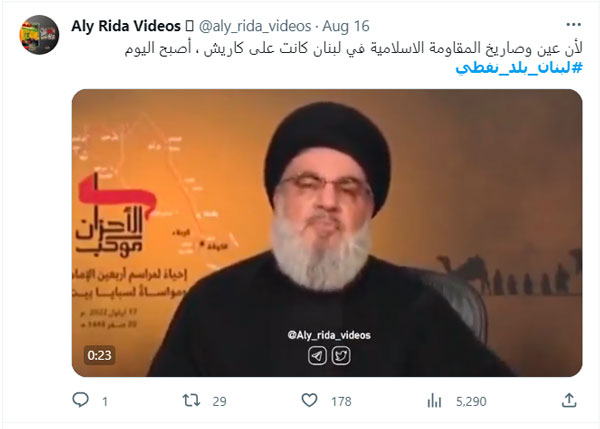
Task: Visit the @aly_rida_videos handle link
Action: 255,26
